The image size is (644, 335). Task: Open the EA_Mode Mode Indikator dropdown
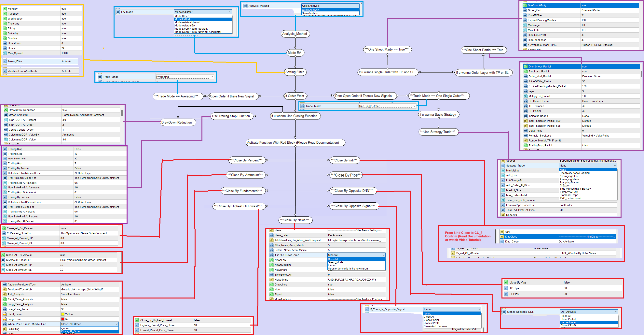(x=203, y=12)
